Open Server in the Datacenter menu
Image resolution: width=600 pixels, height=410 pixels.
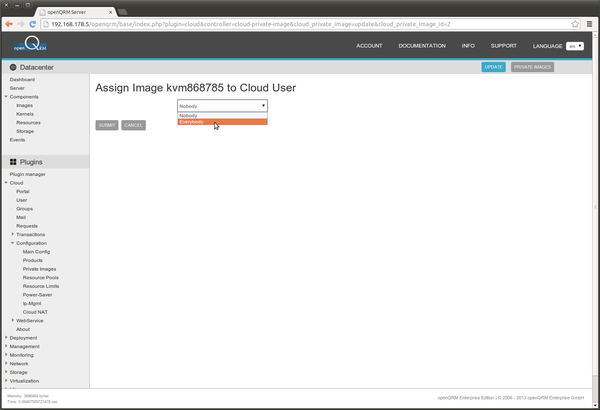pos(17,88)
